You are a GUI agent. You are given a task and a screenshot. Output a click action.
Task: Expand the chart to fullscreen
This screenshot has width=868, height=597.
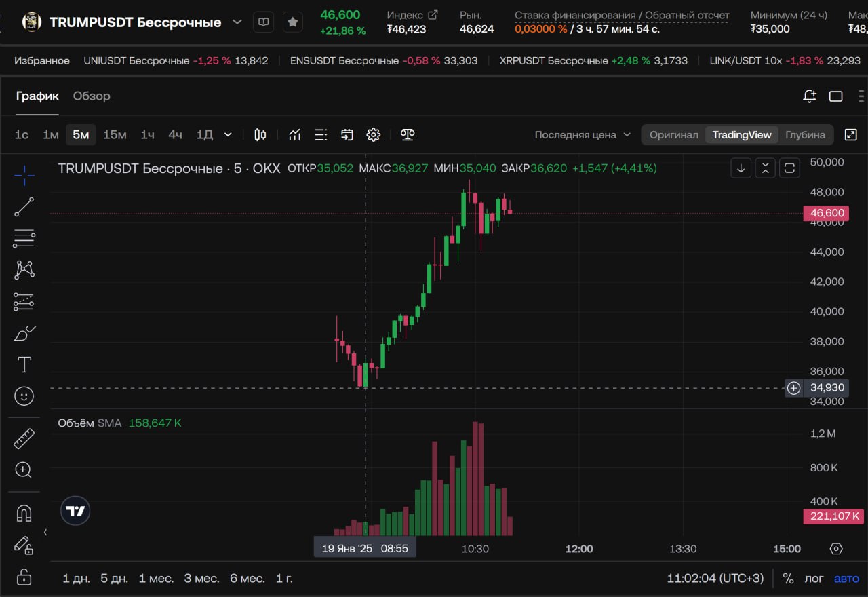(851, 134)
